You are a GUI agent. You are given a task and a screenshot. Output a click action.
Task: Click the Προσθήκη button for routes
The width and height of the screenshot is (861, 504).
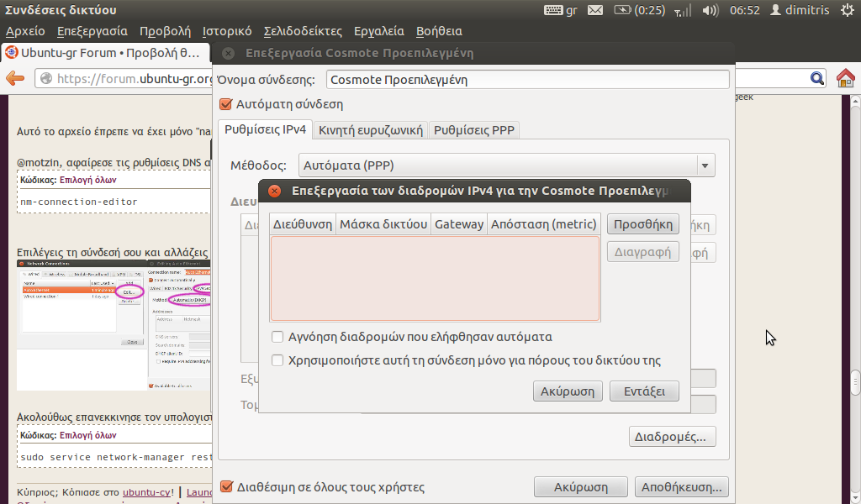(643, 224)
